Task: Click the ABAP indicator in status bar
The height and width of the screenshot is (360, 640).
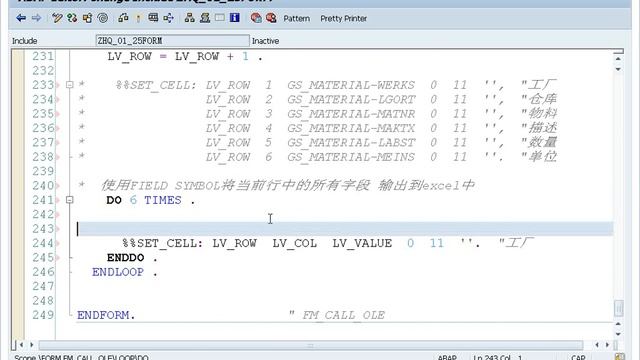Action: 447,357
